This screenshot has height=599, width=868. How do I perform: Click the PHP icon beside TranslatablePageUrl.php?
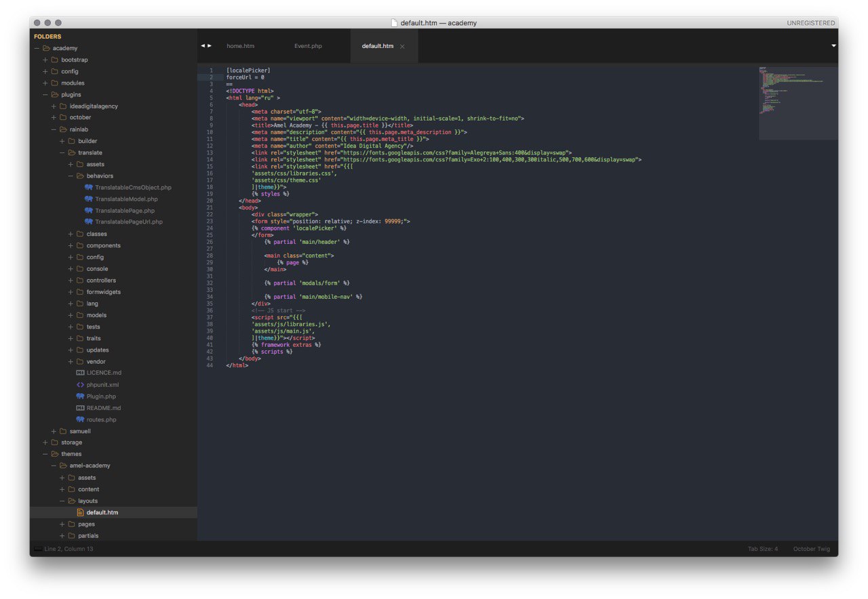(88, 222)
